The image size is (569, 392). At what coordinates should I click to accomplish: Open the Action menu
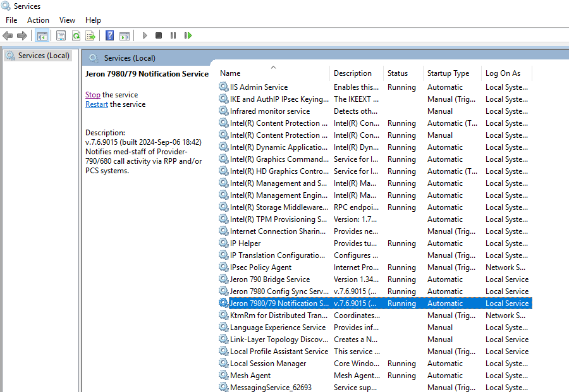click(38, 20)
